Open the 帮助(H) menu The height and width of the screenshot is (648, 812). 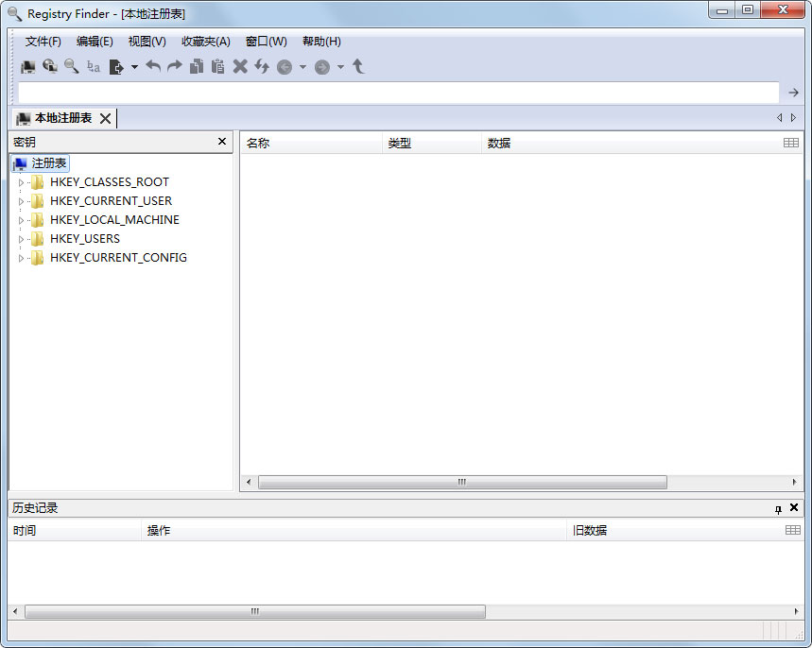click(x=321, y=42)
